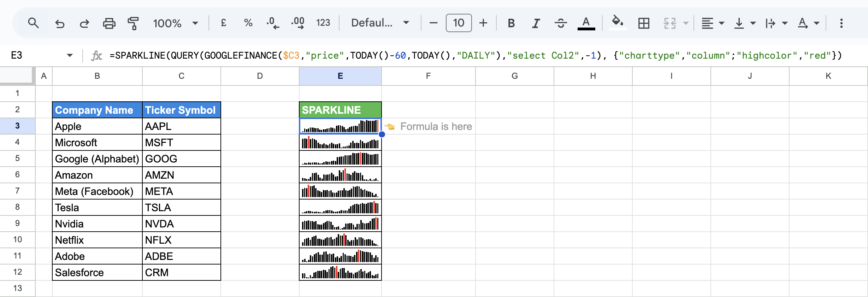Select row 3 header
This screenshot has height=297, width=868.
[x=17, y=126]
